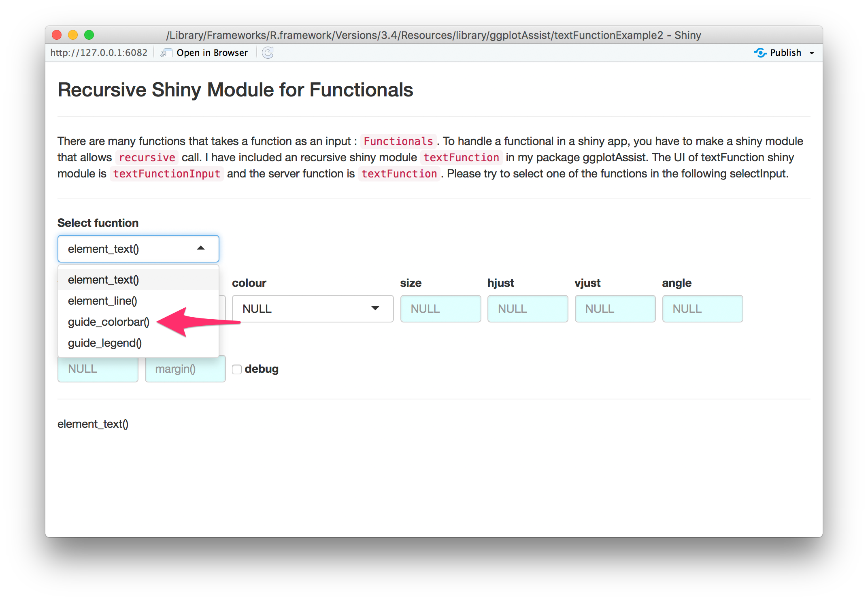Click the angle input box
868x602 pixels.
pyautogui.click(x=702, y=309)
